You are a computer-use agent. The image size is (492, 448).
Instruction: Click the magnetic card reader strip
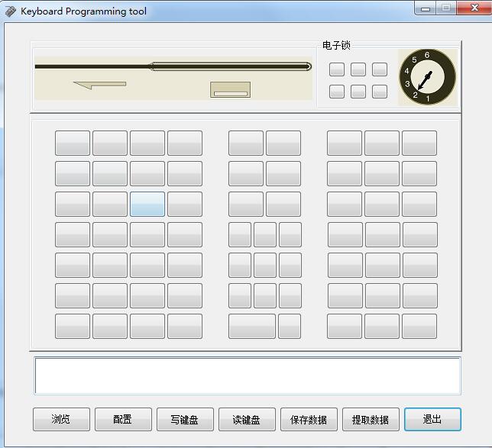tap(173, 66)
